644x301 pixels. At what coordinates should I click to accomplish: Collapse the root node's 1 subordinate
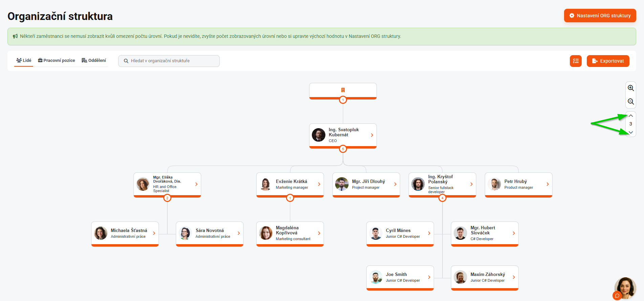point(343,100)
